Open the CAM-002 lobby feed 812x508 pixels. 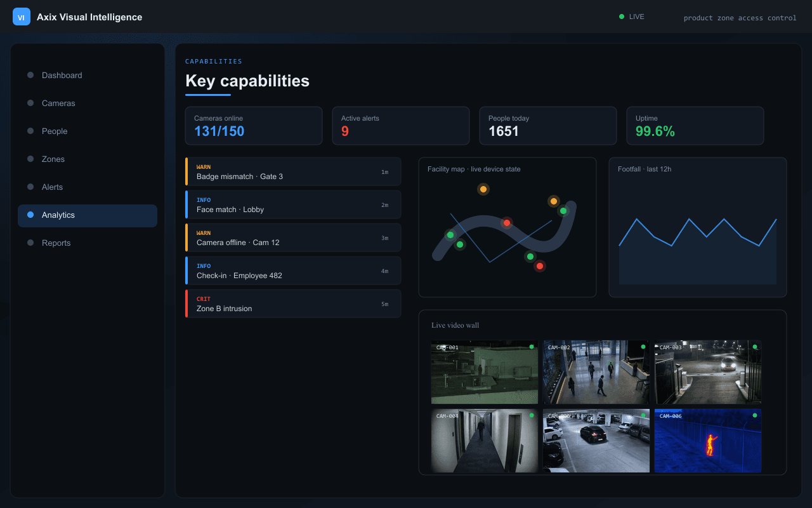coord(596,372)
